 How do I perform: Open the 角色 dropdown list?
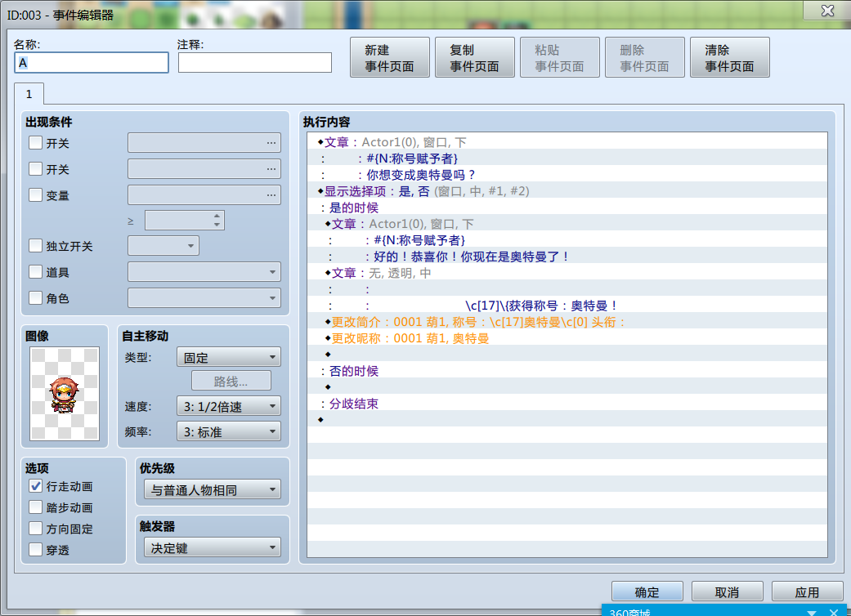204,297
